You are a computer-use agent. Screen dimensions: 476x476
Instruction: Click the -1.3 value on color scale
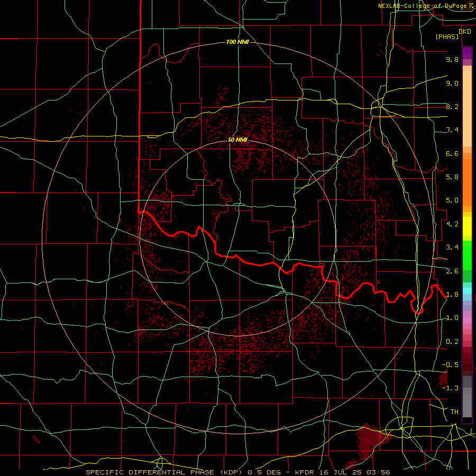pos(450,388)
